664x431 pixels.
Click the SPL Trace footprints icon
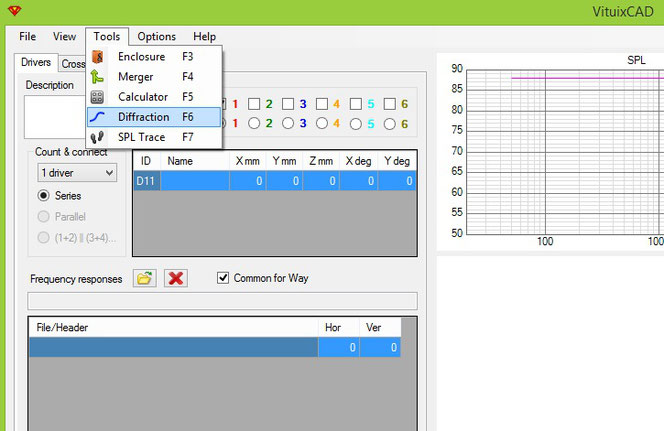coord(97,137)
